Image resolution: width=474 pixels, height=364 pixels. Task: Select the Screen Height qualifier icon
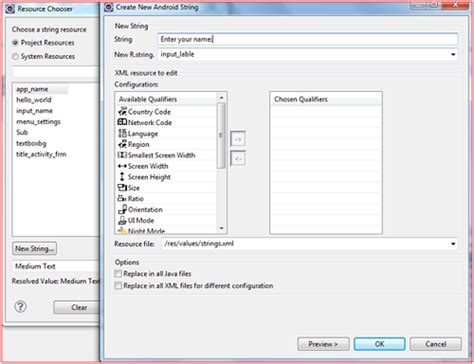click(122, 177)
